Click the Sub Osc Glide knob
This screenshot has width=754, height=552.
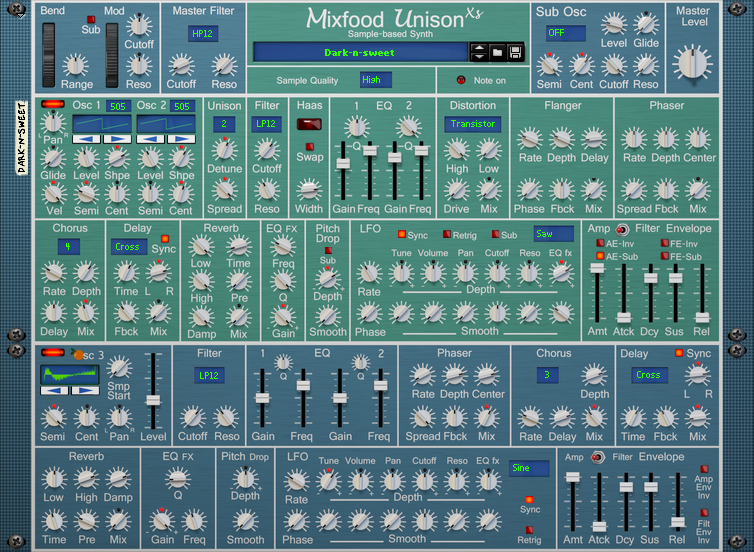pos(646,24)
